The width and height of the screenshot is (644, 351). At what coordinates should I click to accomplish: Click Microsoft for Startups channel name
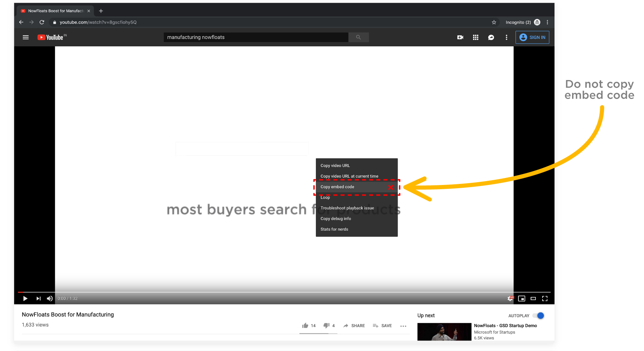tap(494, 332)
